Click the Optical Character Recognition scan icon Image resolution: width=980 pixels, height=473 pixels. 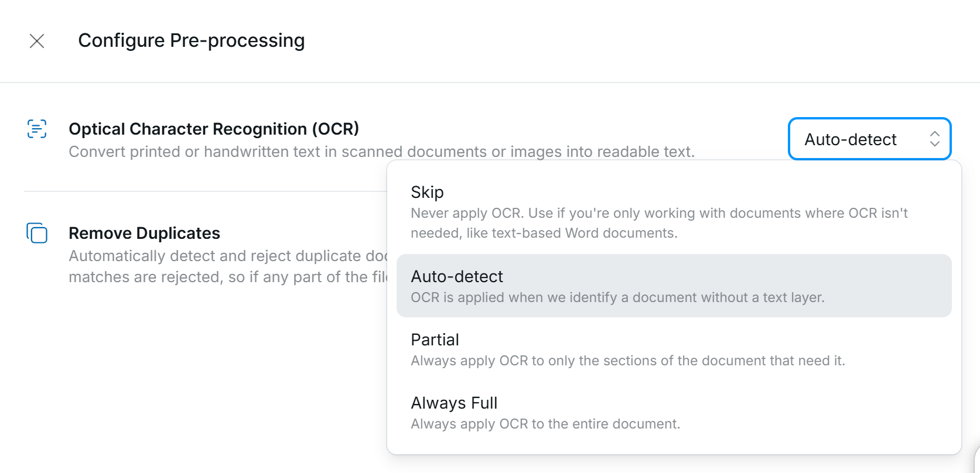pyautogui.click(x=36, y=128)
